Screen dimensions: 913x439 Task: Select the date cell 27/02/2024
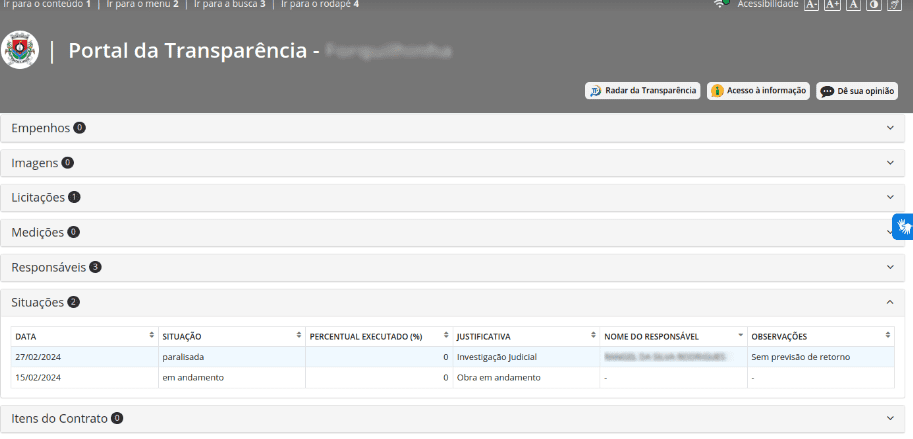coord(84,357)
